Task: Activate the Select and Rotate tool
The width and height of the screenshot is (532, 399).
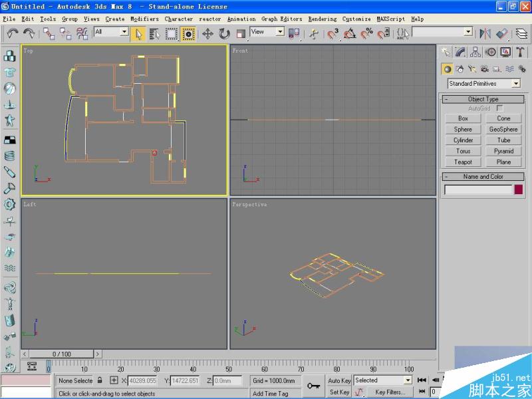Action: click(x=224, y=32)
